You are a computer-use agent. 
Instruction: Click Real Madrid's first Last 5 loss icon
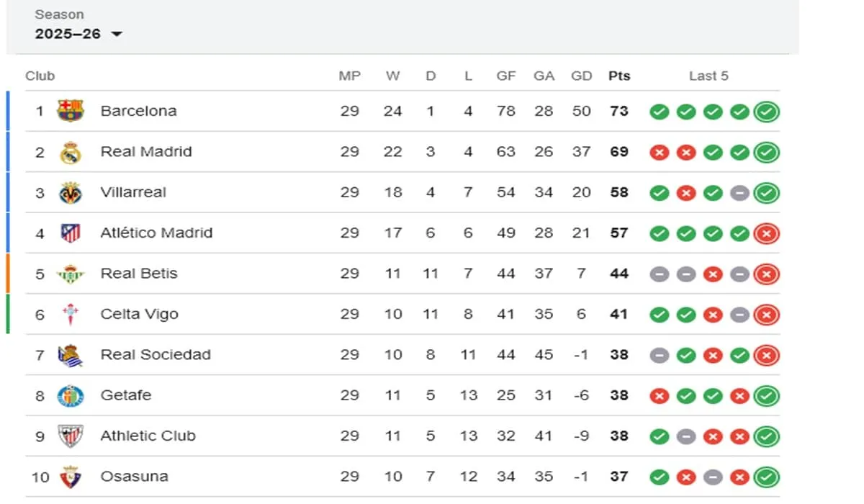pos(659,153)
